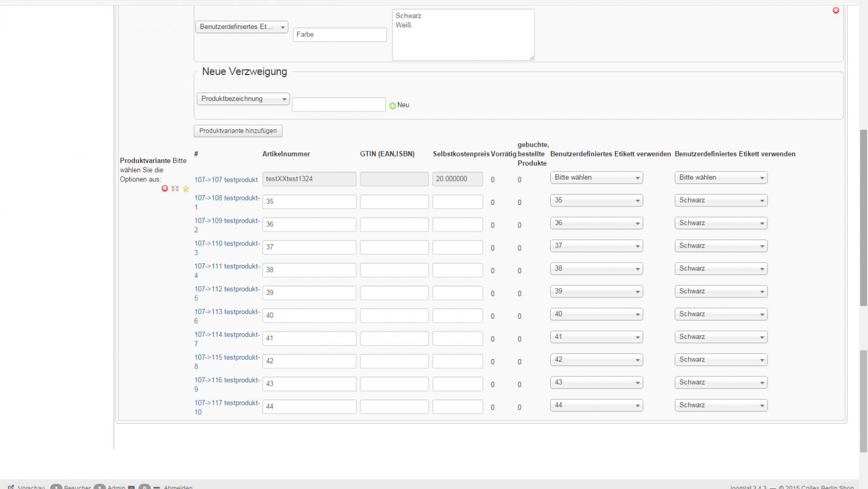Open first Bitte wählen dropdown for testprodukt
868x489 pixels.
click(596, 178)
